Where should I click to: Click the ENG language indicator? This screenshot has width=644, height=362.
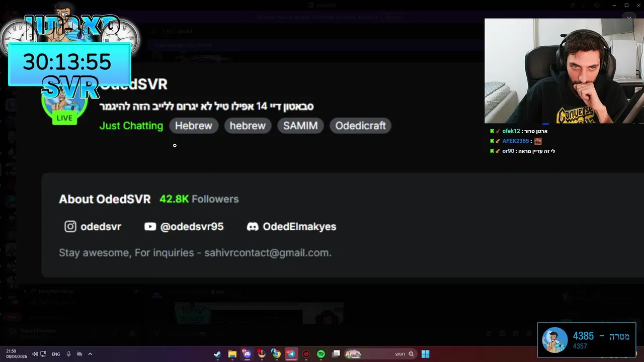pos(56,354)
